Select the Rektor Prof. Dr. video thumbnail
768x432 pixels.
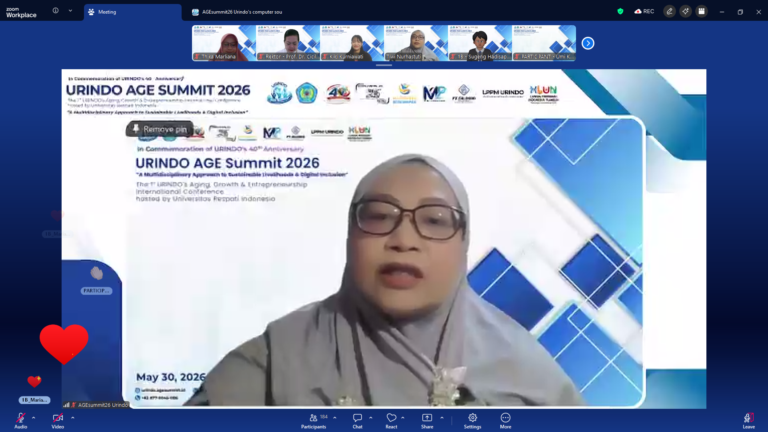click(288, 43)
